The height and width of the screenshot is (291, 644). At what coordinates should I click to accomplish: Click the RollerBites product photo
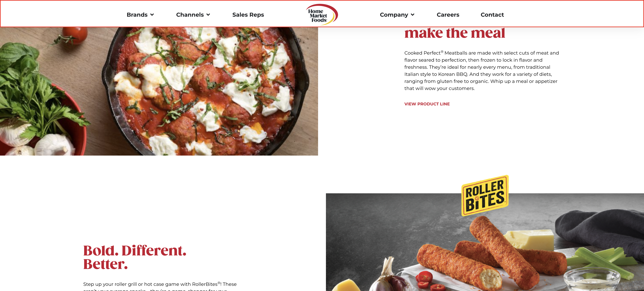[485, 242]
